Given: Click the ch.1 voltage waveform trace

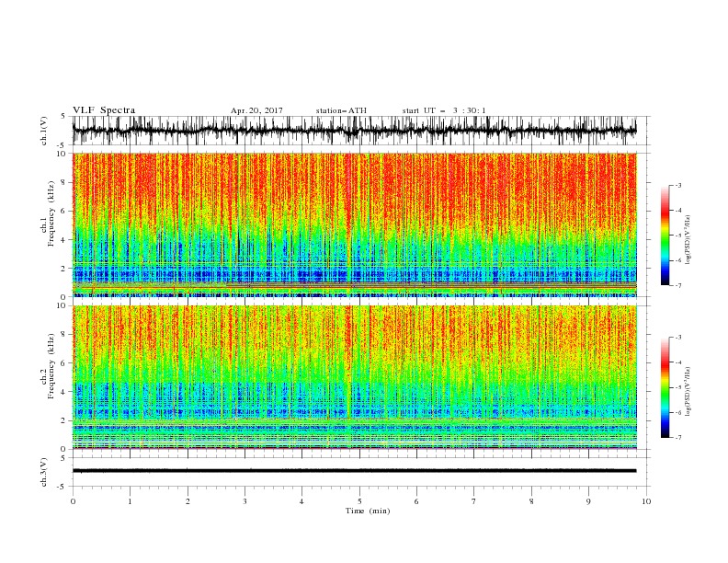Looking at the screenshot, I should tap(354, 131).
